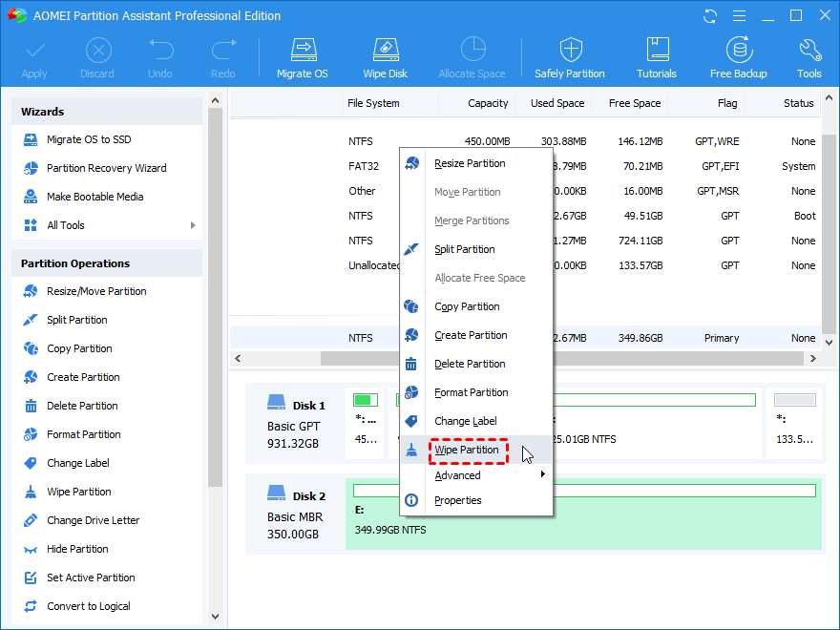The image size is (840, 630).
Task: Launch the Safely Partition tool
Action: point(570,57)
